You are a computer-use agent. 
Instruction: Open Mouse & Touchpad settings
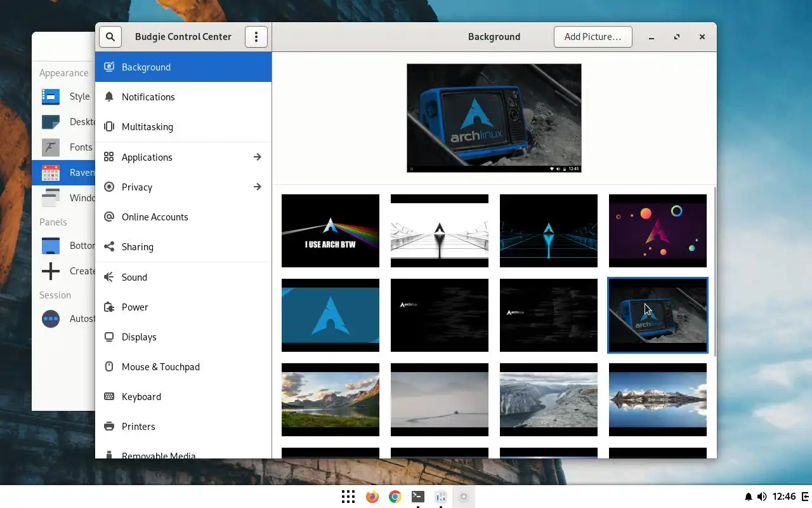coord(183,366)
